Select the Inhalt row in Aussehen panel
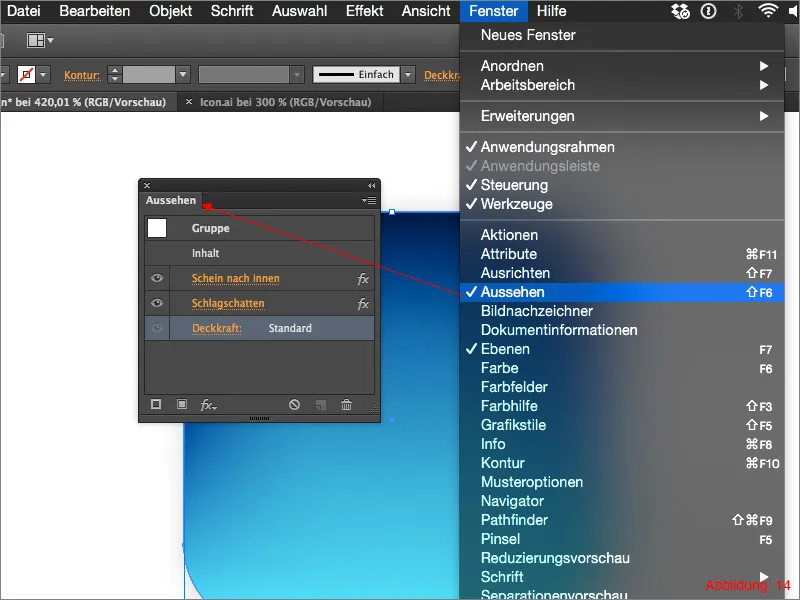 pyautogui.click(x=259, y=253)
